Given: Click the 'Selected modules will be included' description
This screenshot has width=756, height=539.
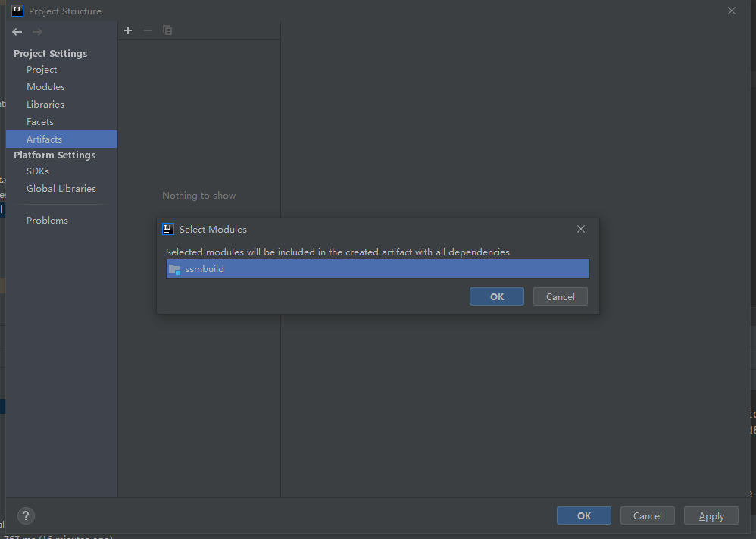Looking at the screenshot, I should tap(338, 252).
